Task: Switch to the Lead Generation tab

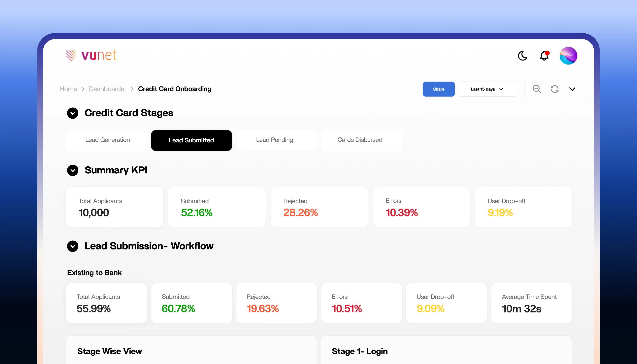Action: tap(108, 140)
